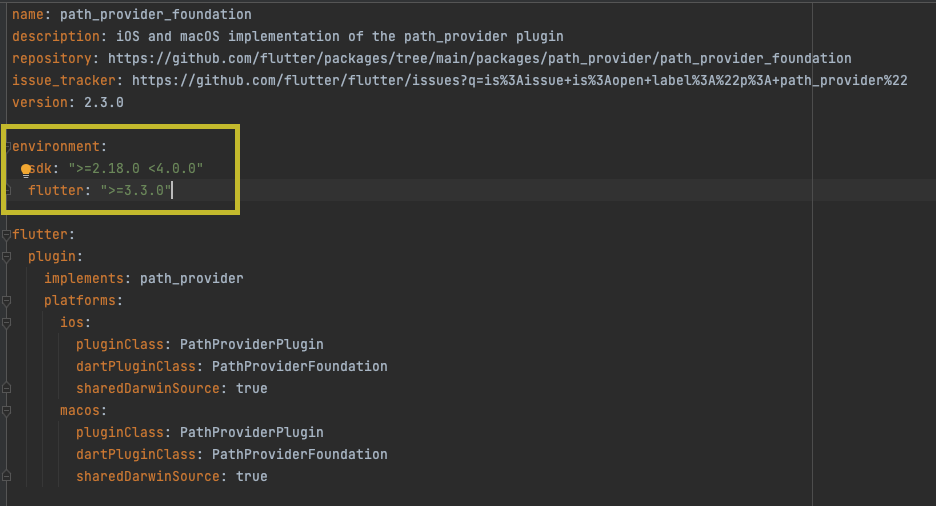Collapse the platforms block fold marker
Image resolution: width=936 pixels, height=506 pixels.
7,301
